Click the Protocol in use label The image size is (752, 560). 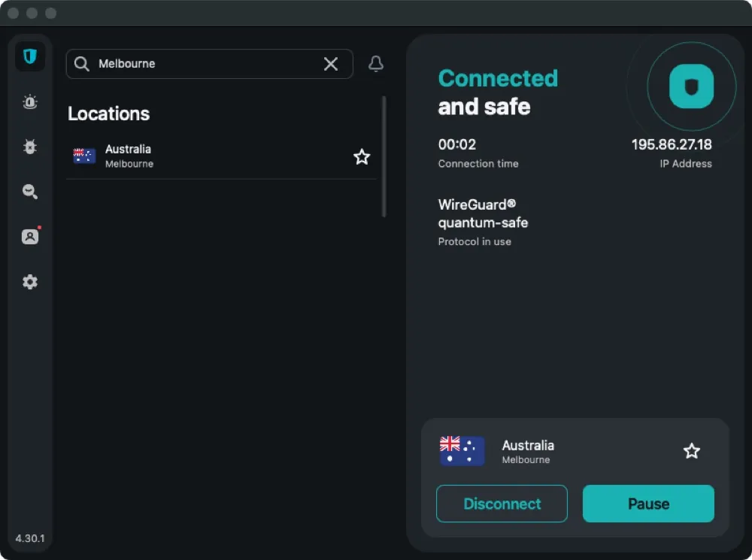(475, 241)
